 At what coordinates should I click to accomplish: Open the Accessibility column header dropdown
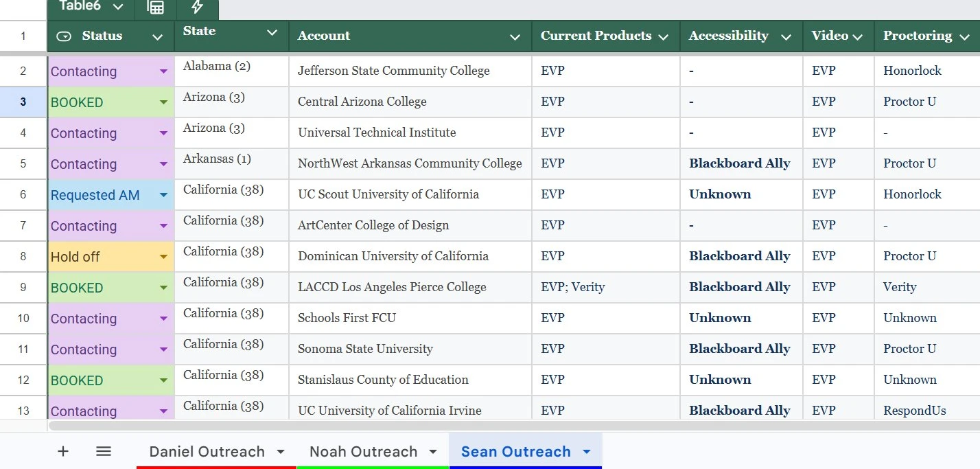point(786,36)
